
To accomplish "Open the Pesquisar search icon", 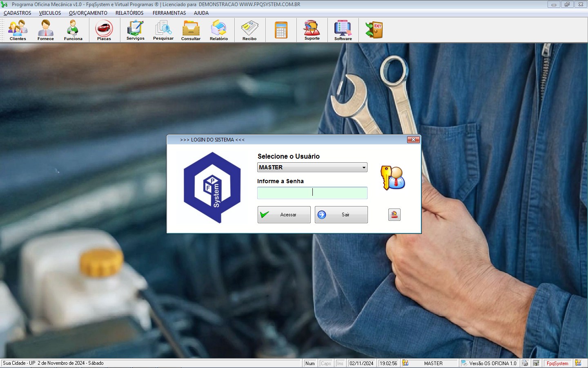I will (x=163, y=30).
